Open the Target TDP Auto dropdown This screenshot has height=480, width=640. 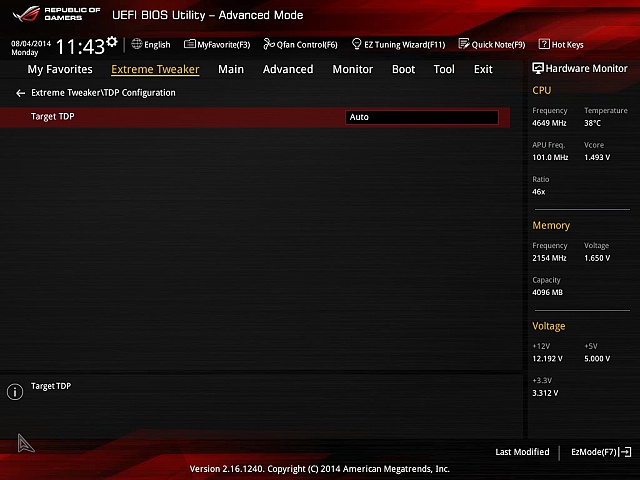pyautogui.click(x=422, y=117)
